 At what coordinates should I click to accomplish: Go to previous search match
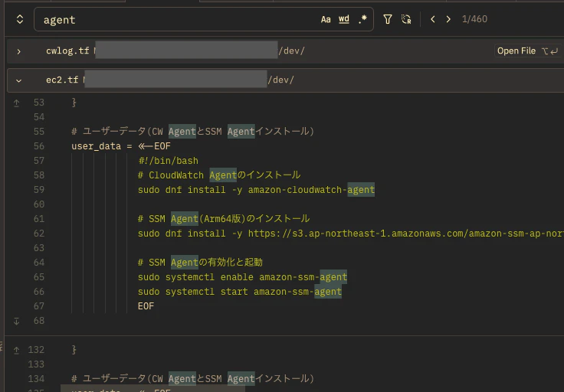coord(433,19)
